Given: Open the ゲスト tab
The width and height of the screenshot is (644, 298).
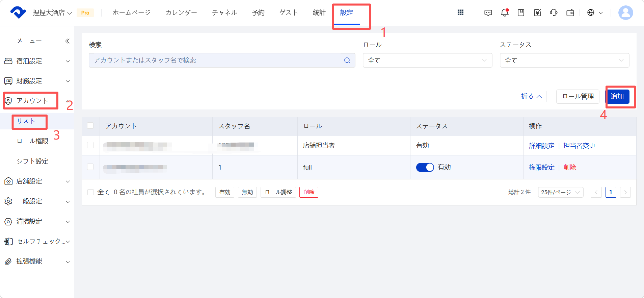Looking at the screenshot, I should 289,13.
